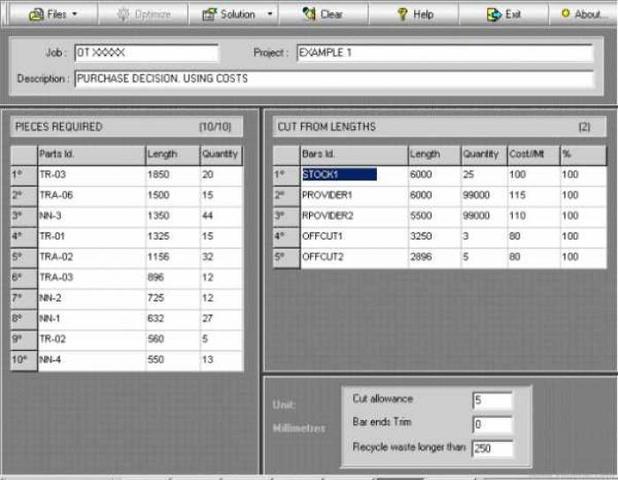Click the quantity 44 cell for NN-3
618x480 pixels.
(x=221, y=216)
